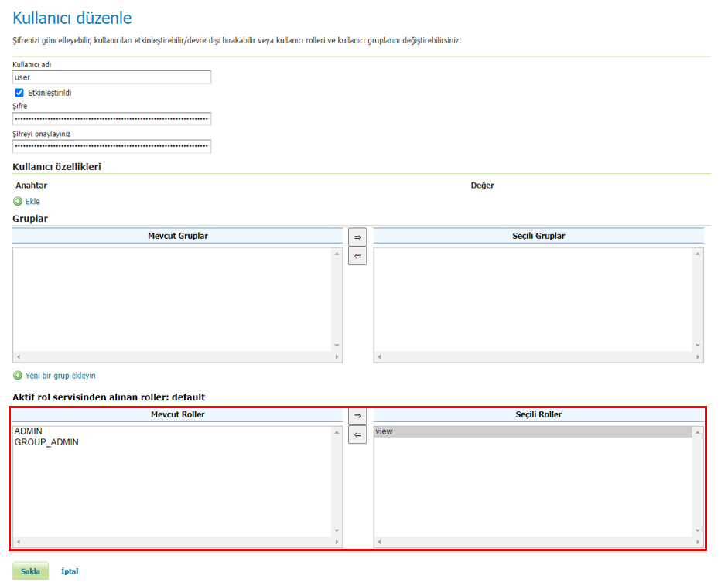Click scroll left arrow in Mevcut Roller list
The width and height of the screenshot is (728, 586).
pyautogui.click(x=19, y=542)
